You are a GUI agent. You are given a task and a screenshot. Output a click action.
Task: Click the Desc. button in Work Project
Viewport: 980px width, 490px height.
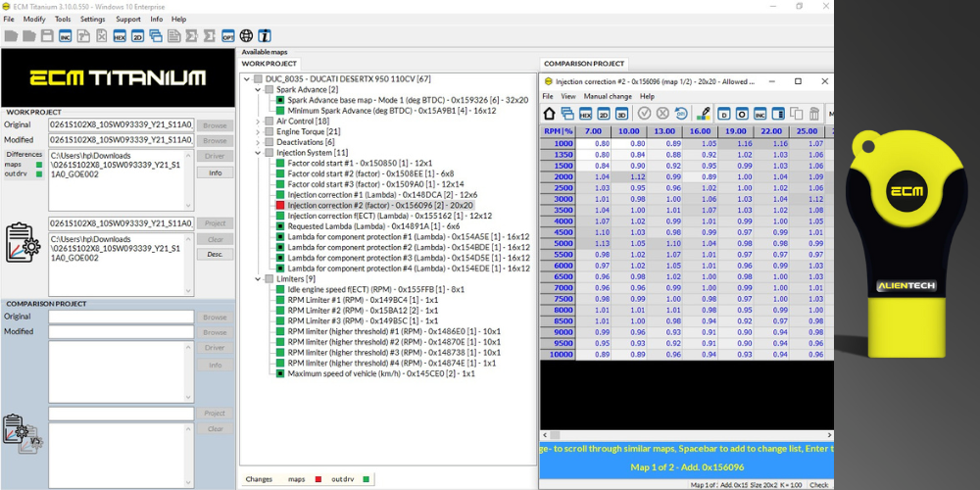tap(215, 255)
